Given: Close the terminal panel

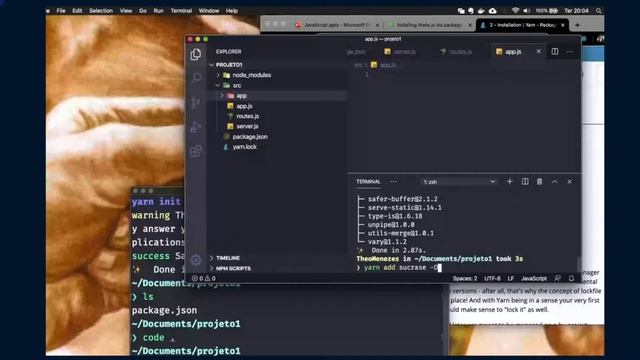Looking at the screenshot, I should click(570, 181).
